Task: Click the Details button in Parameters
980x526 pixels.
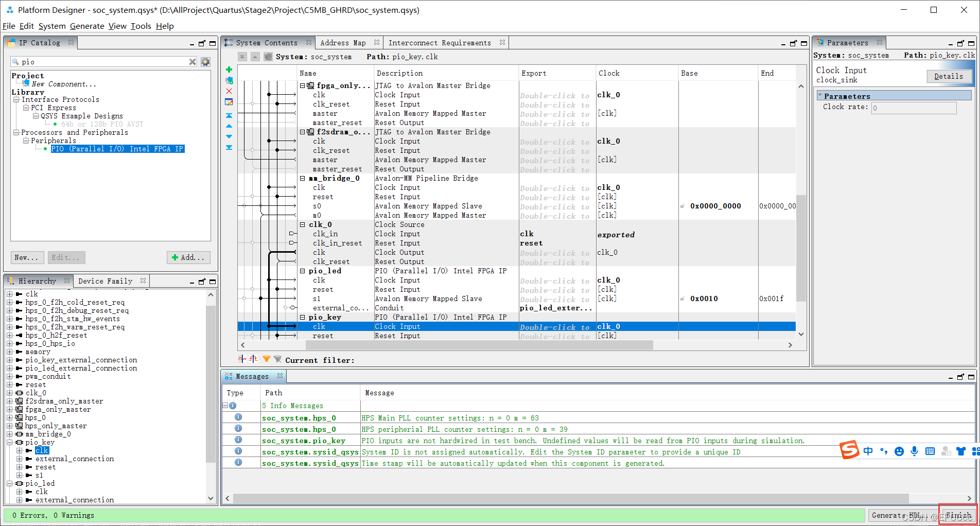Action: pos(949,76)
